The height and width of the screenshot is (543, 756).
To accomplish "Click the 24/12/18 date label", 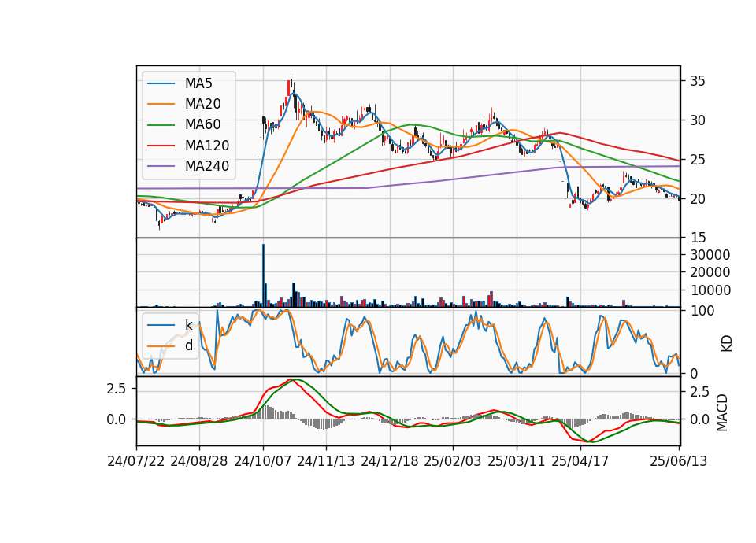I will coord(389,462).
